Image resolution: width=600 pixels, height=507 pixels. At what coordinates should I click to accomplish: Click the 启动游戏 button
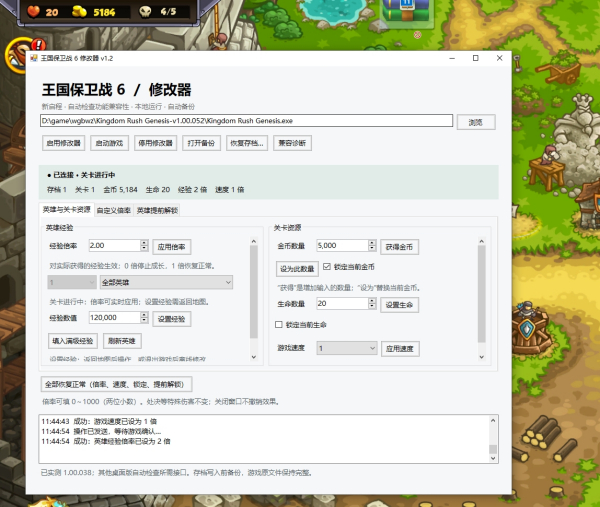tap(109, 143)
